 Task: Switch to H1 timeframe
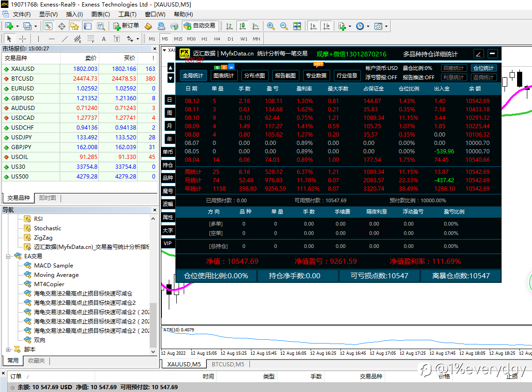204,39
